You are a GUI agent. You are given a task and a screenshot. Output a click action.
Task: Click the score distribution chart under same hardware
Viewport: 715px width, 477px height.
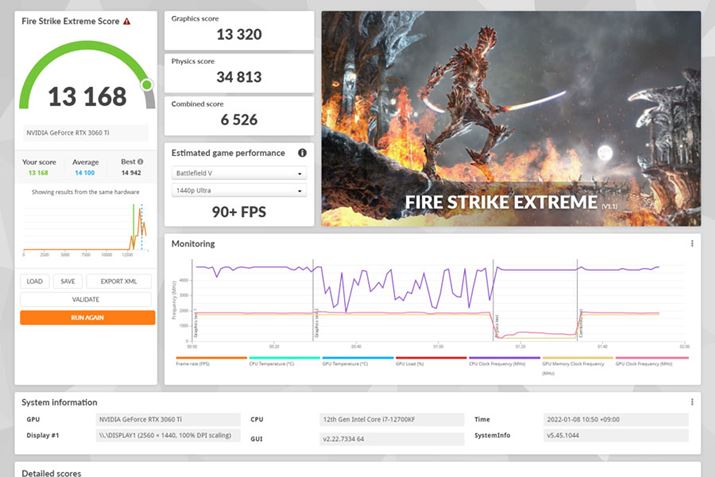point(86,230)
